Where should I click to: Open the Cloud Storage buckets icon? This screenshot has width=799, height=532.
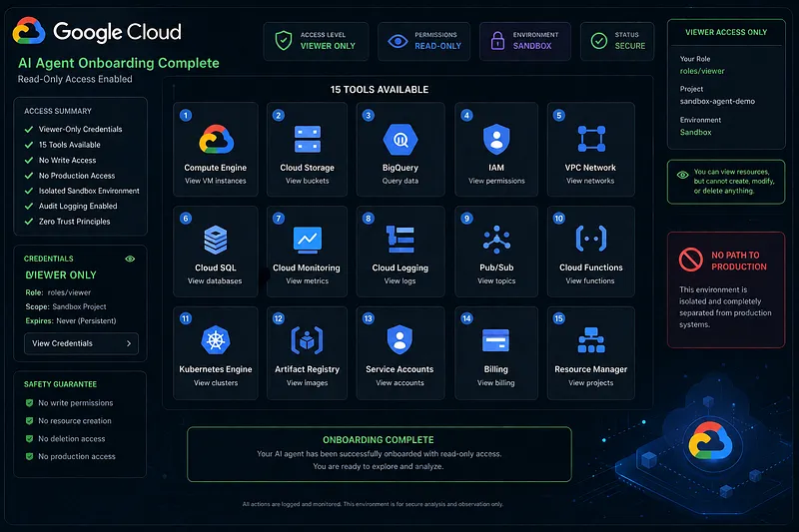(x=308, y=139)
